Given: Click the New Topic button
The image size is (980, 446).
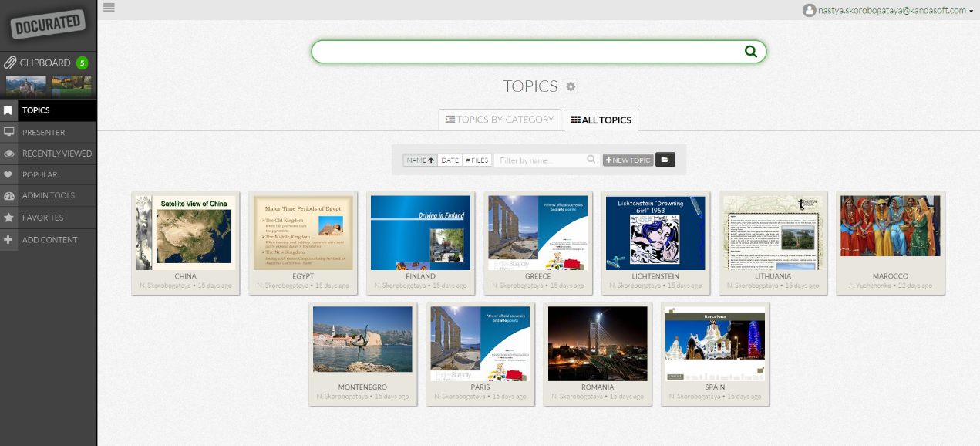Looking at the screenshot, I should (x=628, y=160).
